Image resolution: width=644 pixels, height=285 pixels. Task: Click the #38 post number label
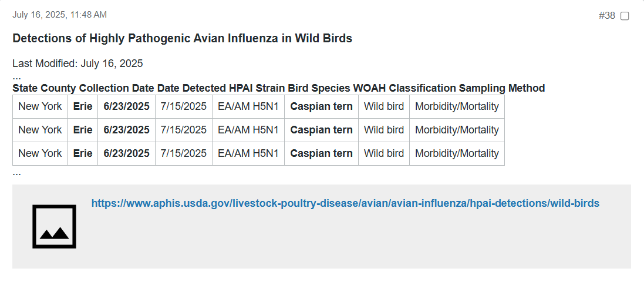pyautogui.click(x=606, y=16)
